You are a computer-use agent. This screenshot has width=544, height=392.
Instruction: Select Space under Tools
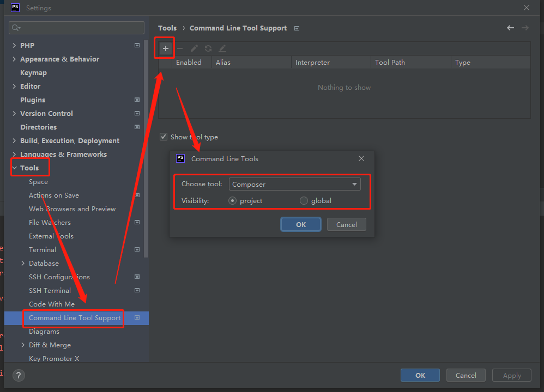39,182
